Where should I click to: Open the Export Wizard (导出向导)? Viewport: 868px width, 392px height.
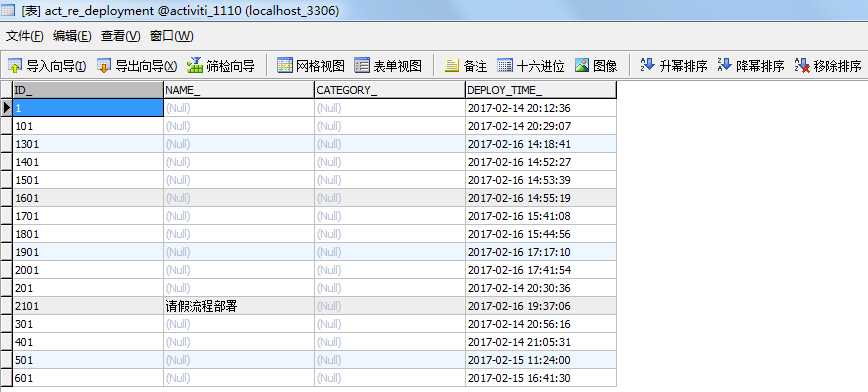coord(137,66)
